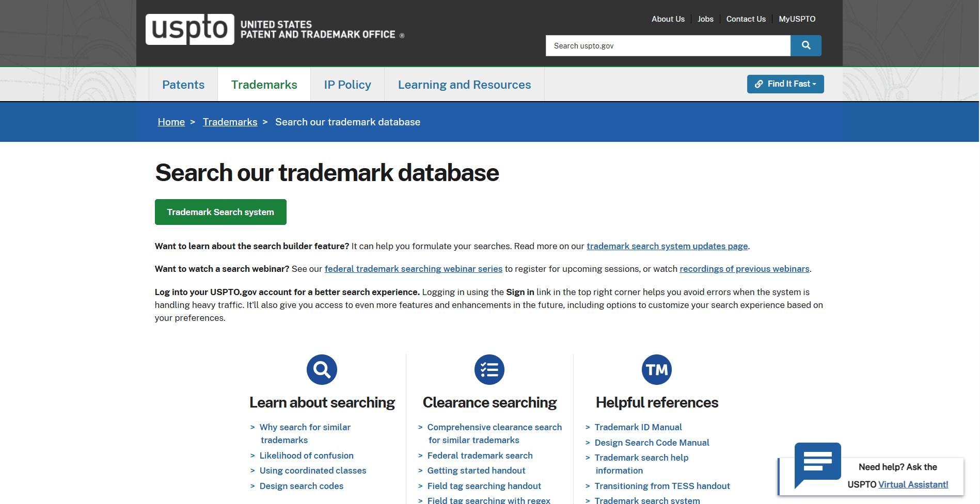
Task: Focus the Search uspto.gov field
Action: (x=668, y=45)
